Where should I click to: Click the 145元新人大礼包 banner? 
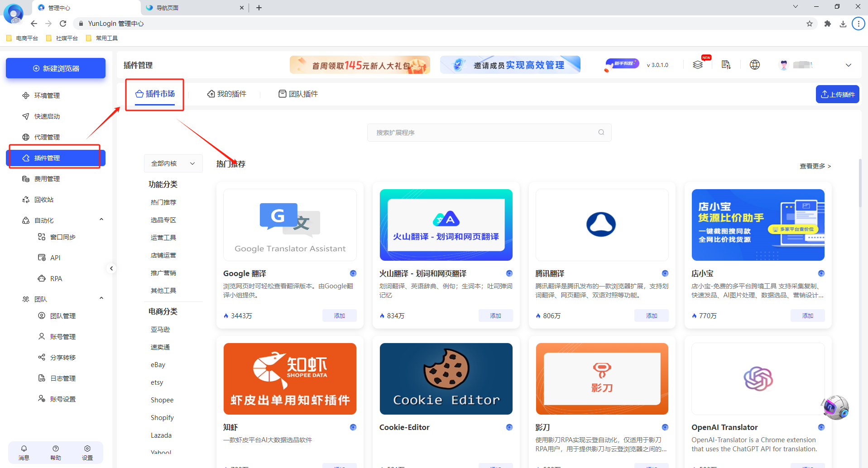360,65
